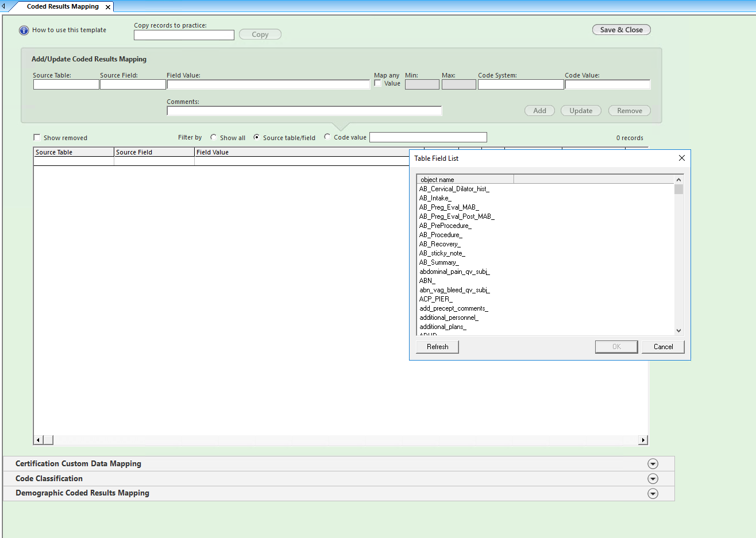Close the Table Field List dialog
Image resolution: width=756 pixels, height=538 pixels.
(681, 158)
